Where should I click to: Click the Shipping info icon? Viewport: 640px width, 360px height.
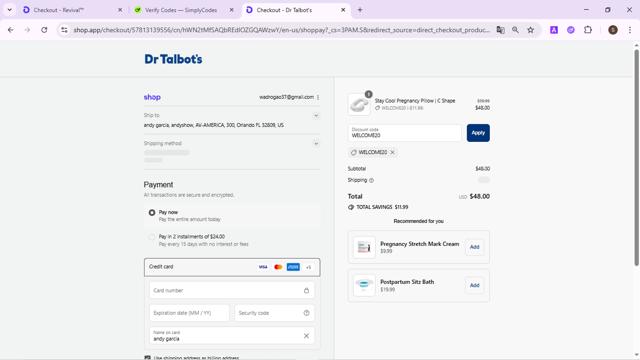point(371,180)
